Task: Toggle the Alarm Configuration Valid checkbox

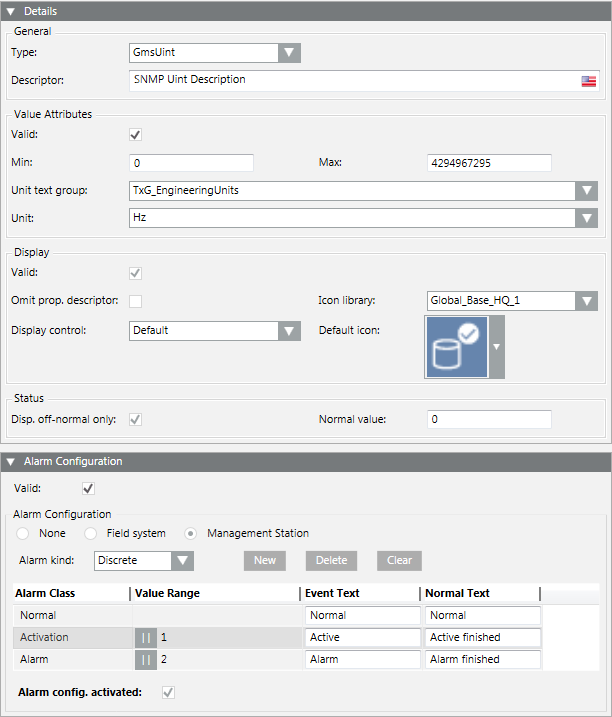Action: pyautogui.click(x=88, y=488)
